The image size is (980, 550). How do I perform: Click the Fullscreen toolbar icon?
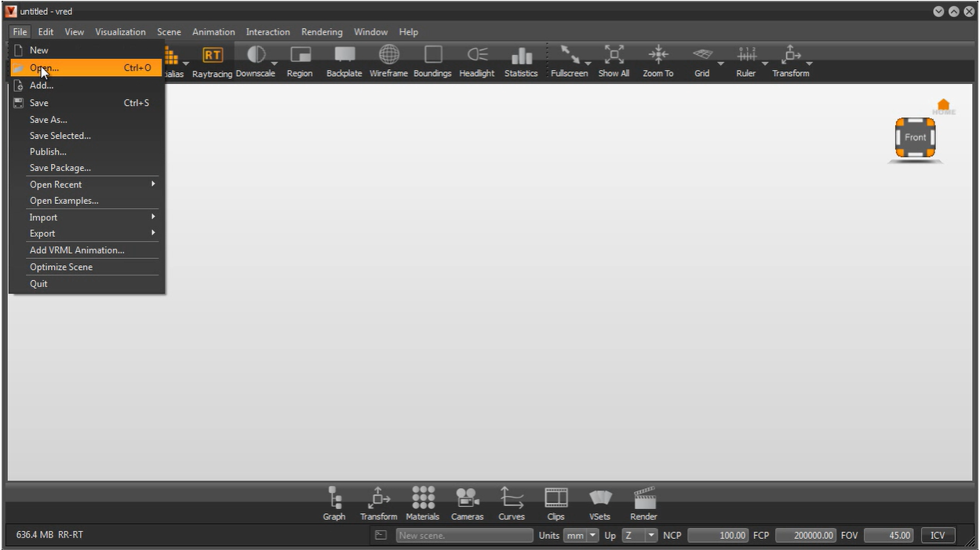coord(570,55)
